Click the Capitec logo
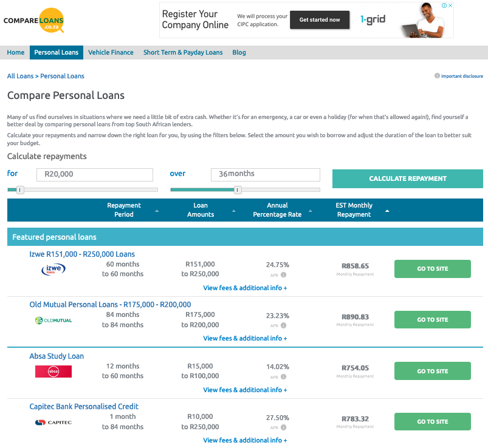This screenshot has height=448, width=488. coord(53,422)
